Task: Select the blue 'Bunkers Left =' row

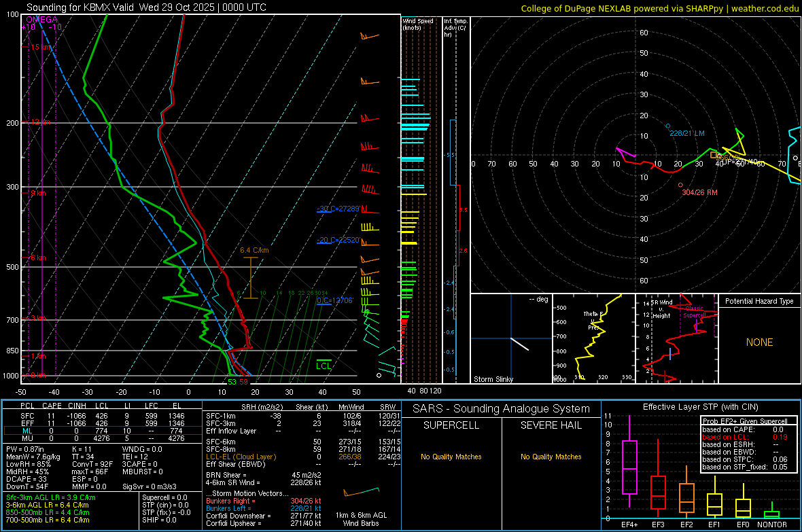Action: pyautogui.click(x=264, y=508)
